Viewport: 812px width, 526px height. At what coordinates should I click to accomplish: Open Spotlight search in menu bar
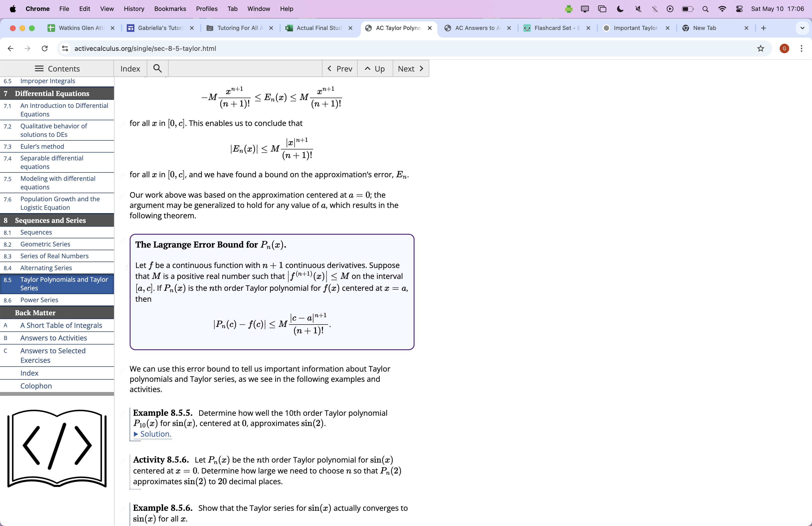(705, 9)
